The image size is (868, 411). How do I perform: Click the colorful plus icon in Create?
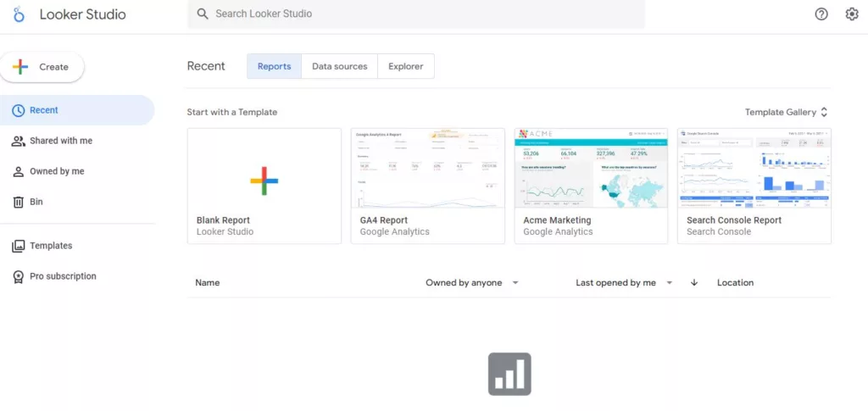click(20, 67)
